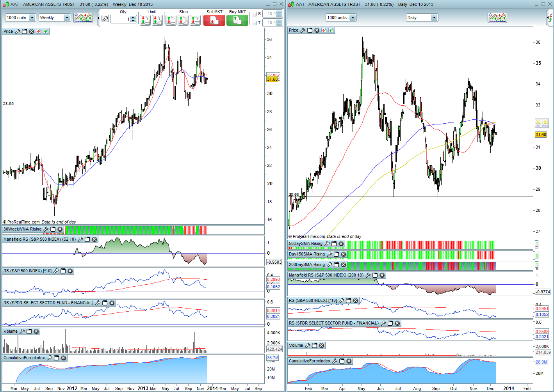Open indicators icon on Daily chart toolbar
Screen dimensions: 554x392
[x=497, y=18]
